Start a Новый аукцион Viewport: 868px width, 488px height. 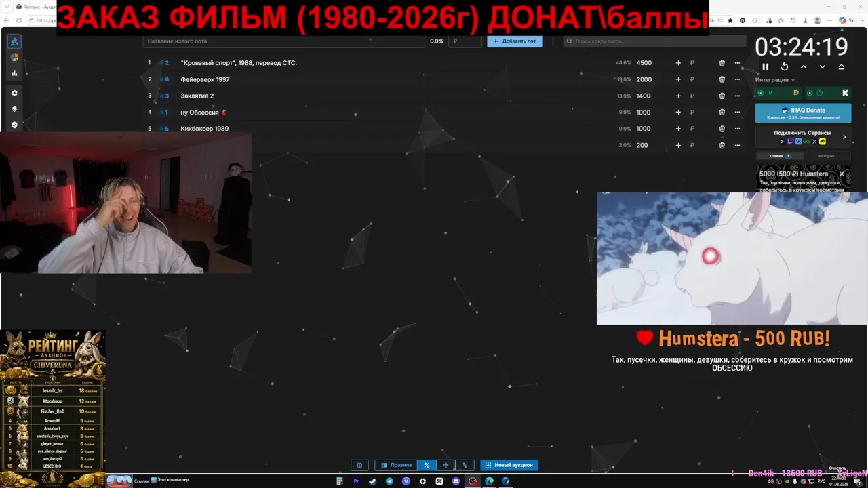(x=509, y=465)
